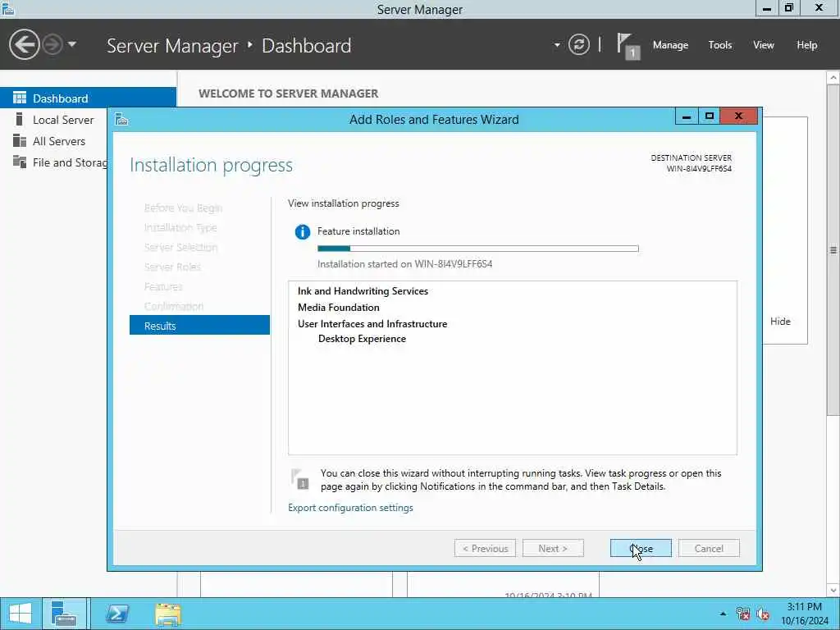Screen dimensions: 840x630
Task: Refresh the Server Manager dashboard
Action: pos(578,44)
